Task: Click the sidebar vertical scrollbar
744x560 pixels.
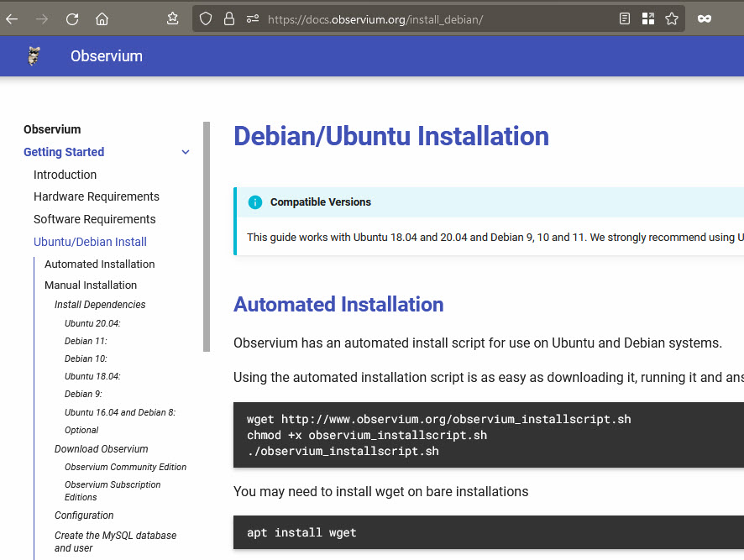Action: pos(207,235)
